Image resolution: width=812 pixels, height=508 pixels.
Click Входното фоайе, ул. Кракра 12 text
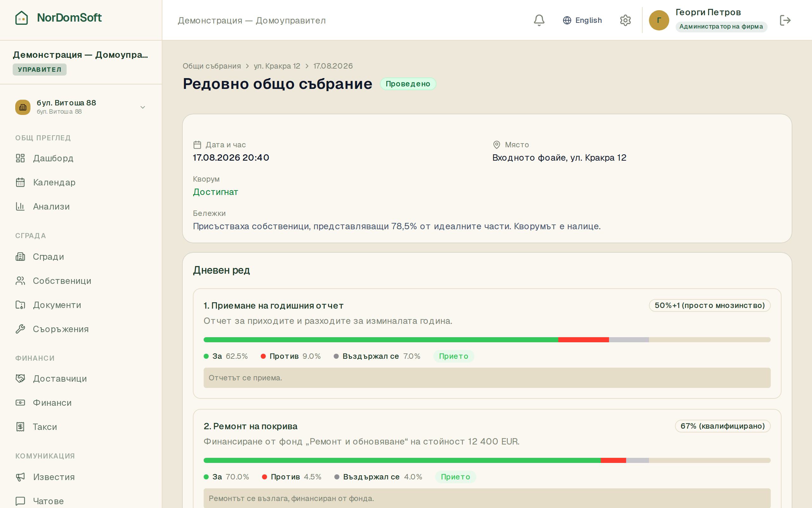[x=559, y=157]
